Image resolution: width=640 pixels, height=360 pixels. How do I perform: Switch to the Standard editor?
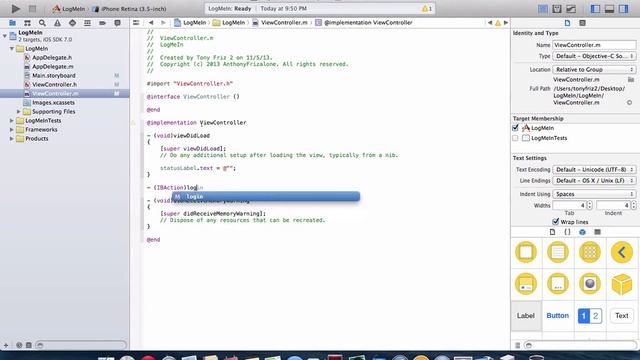pyautogui.click(x=543, y=9)
